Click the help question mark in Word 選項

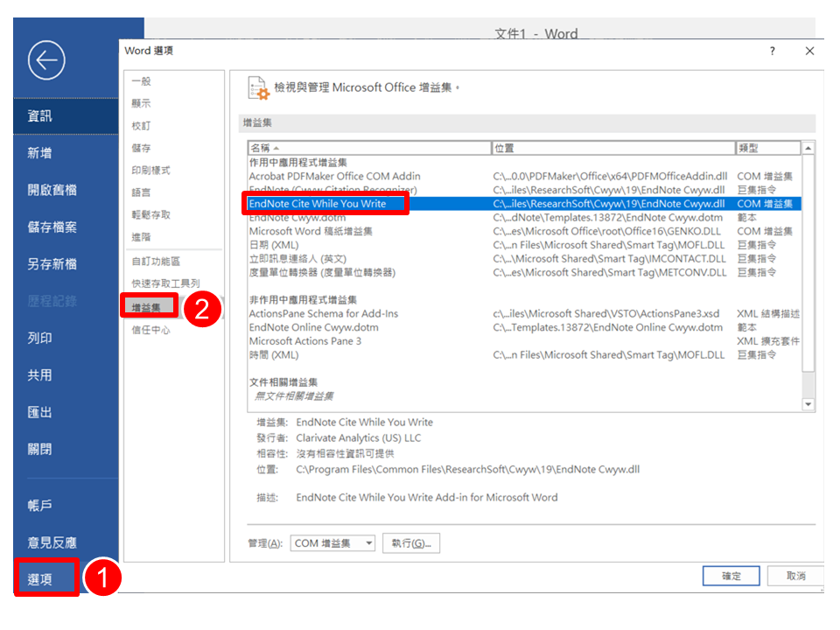772,51
